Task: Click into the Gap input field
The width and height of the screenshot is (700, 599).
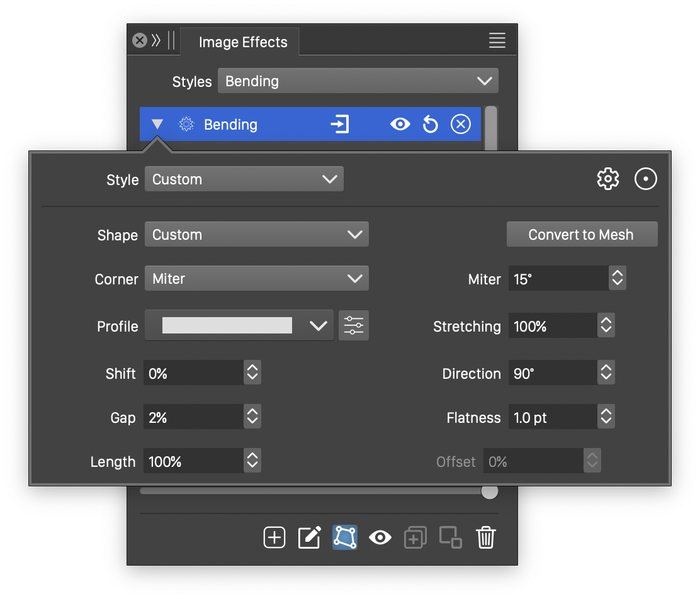Action: point(193,418)
